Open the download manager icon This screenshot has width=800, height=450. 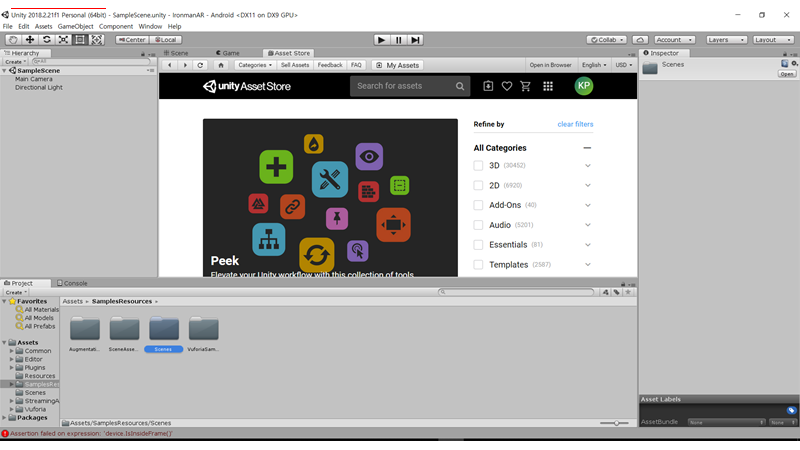[x=488, y=86]
